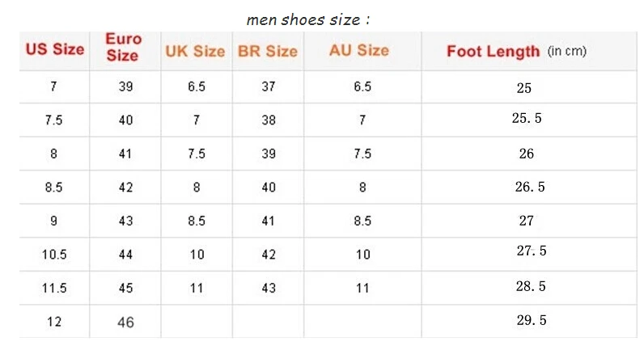Select foot length 28.5 cell
The height and width of the screenshot is (346, 644).
point(531,287)
